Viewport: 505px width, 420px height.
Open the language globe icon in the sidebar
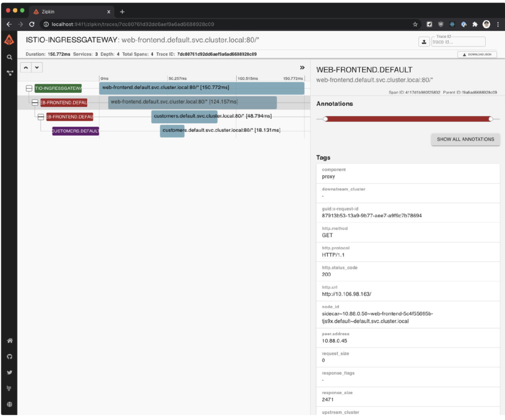coord(10,404)
